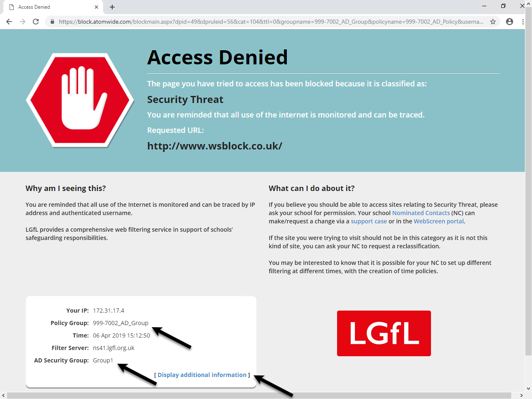
Task: Open the support case link
Action: [369, 221]
